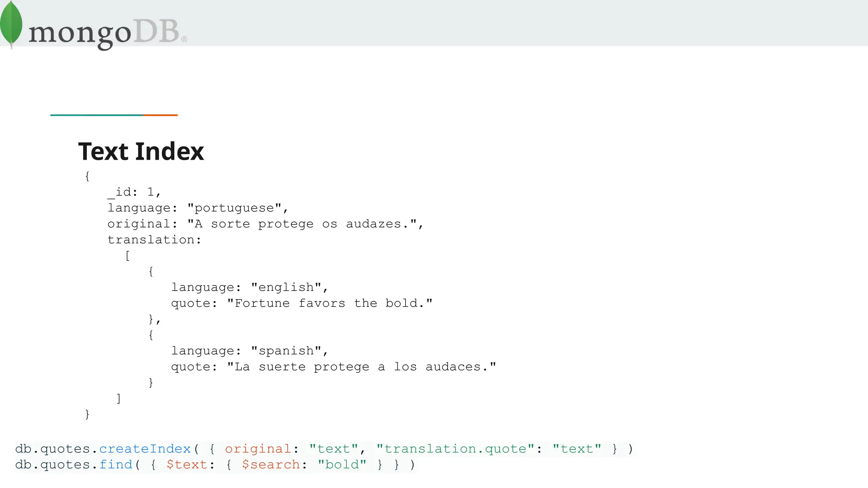Viewport: 868px width, 488px height.
Task: Click the $search operator in the query
Action: [271, 465]
